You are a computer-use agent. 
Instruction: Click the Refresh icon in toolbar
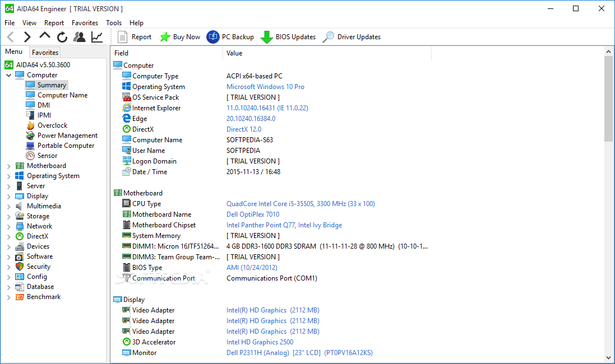(x=62, y=37)
